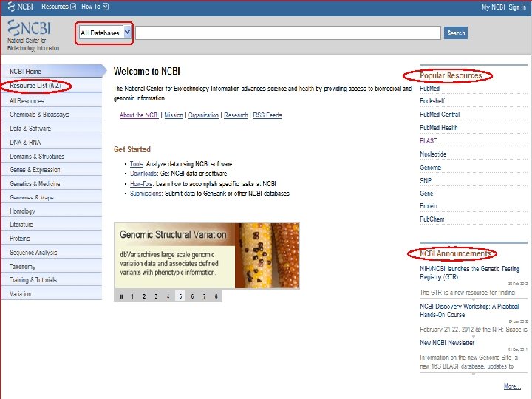Go to banner slide 6
This screenshot has height=399, width=532.
tap(192, 296)
